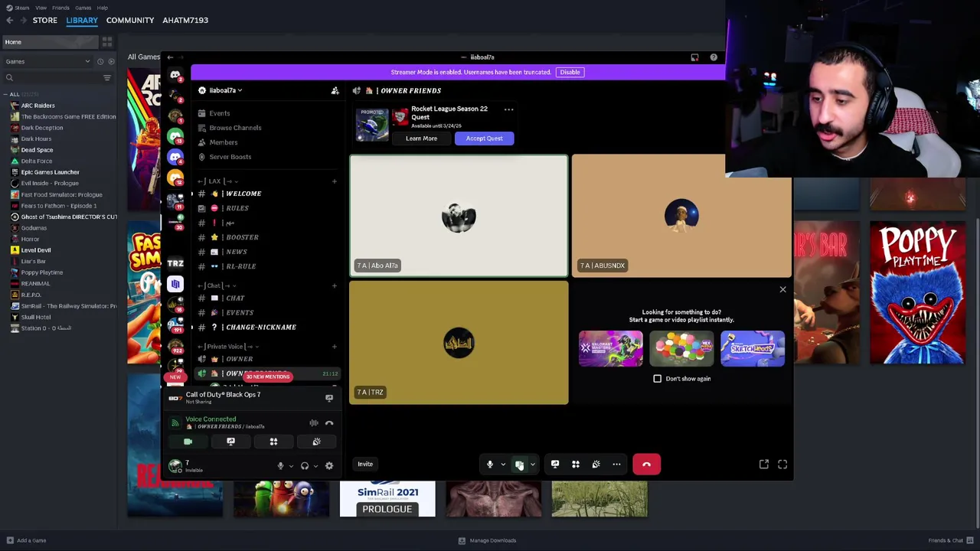Click the Invite button in call
The width and height of the screenshot is (980, 551).
pos(365,464)
